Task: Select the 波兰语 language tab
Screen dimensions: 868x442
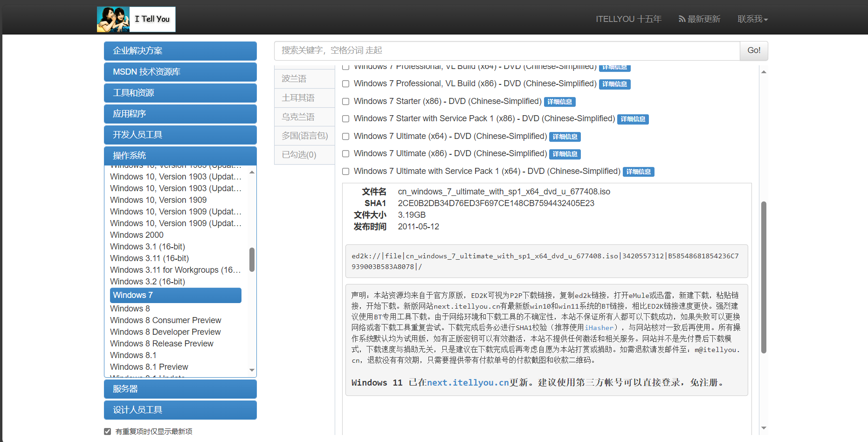Action: 304,79
